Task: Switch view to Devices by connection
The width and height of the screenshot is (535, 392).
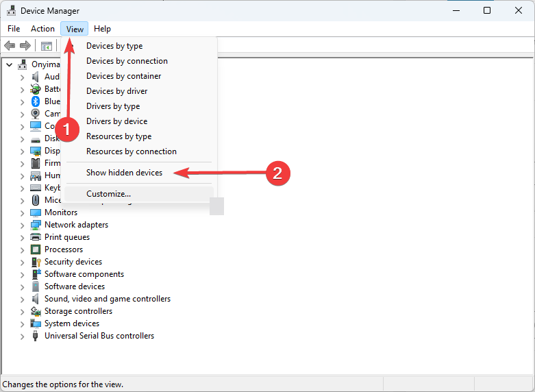Action: 127,61
